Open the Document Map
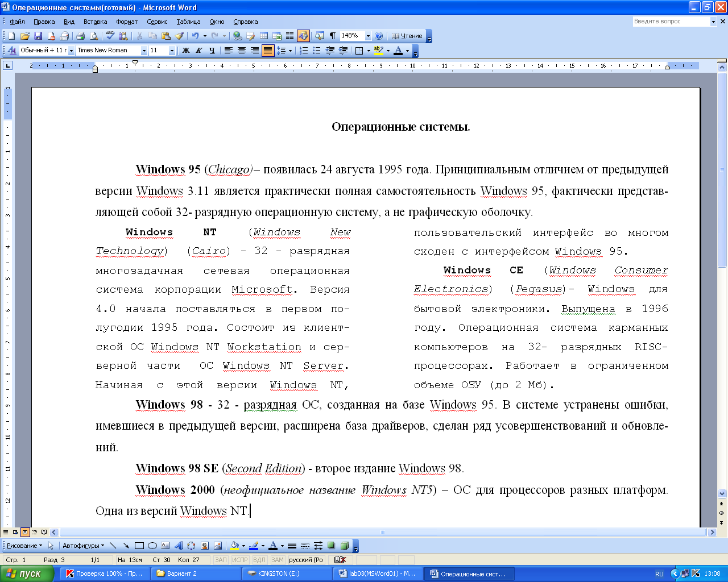 pos(320,36)
